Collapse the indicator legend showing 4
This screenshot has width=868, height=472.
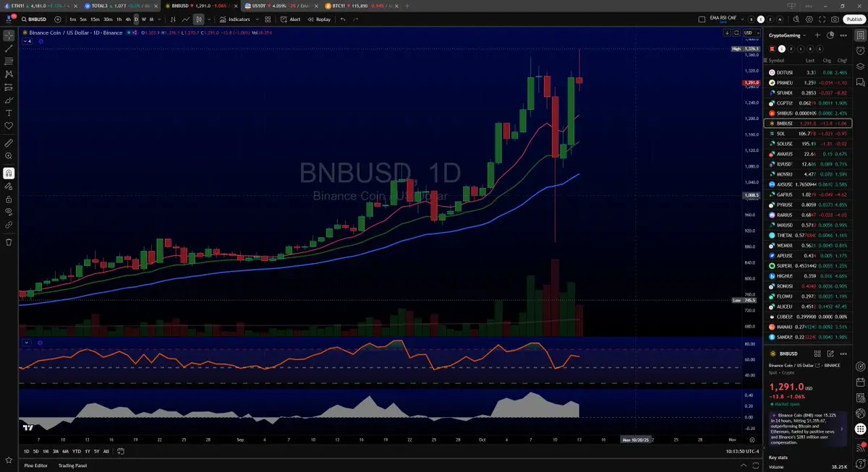pos(28,41)
